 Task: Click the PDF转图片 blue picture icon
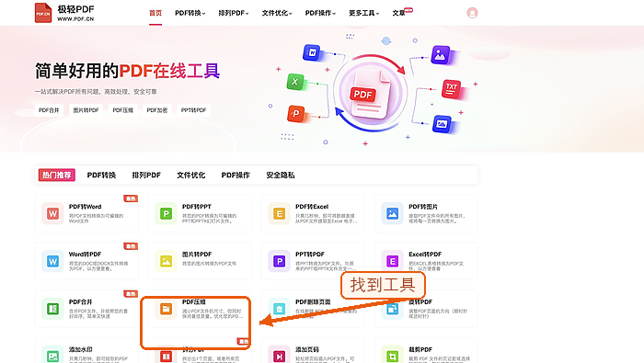click(x=392, y=214)
